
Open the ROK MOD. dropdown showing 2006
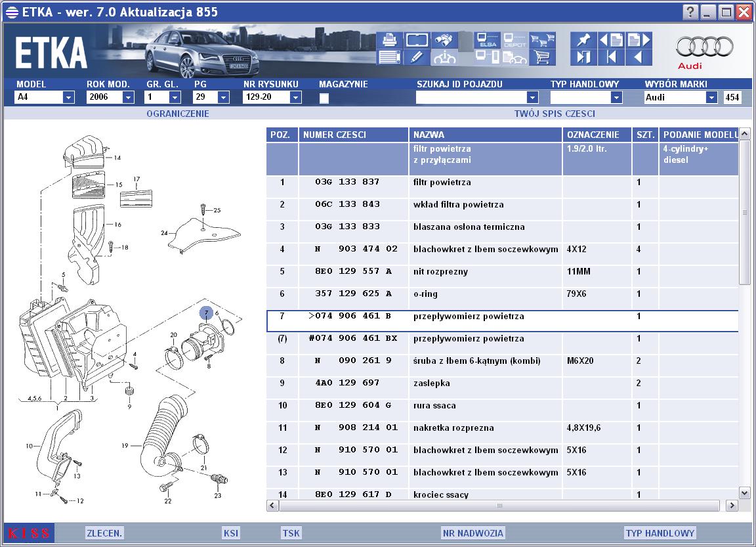[128, 97]
